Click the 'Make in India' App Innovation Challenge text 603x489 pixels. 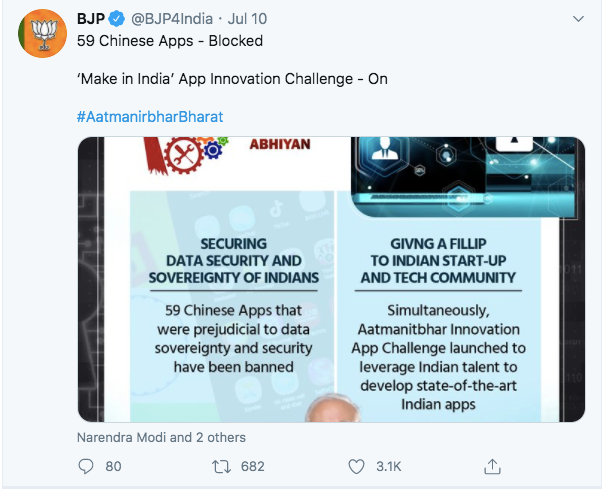[231, 78]
